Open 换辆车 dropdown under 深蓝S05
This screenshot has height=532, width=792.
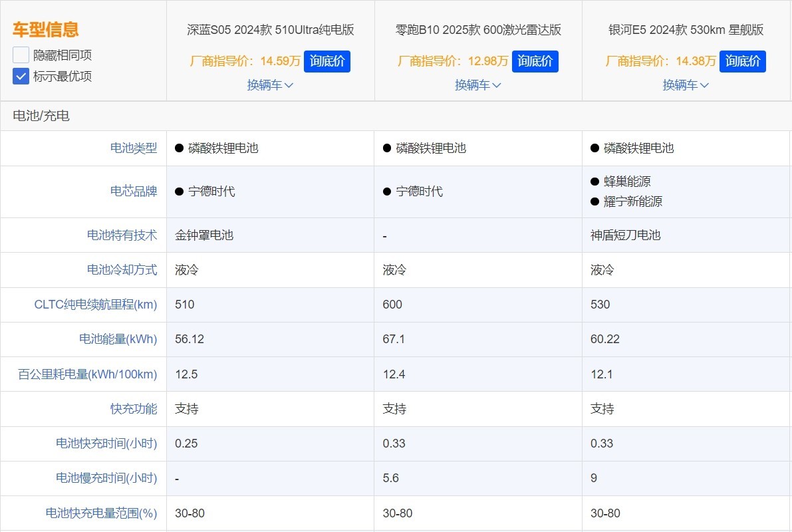pos(270,85)
